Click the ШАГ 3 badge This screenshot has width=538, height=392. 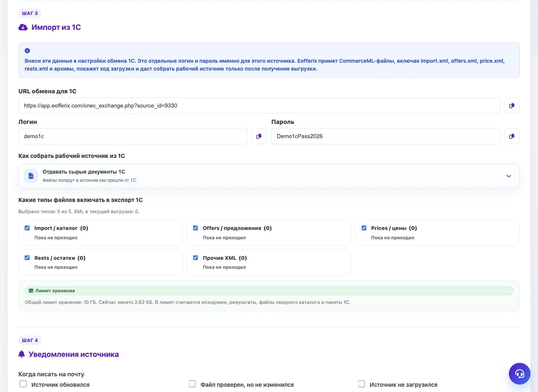(30, 13)
